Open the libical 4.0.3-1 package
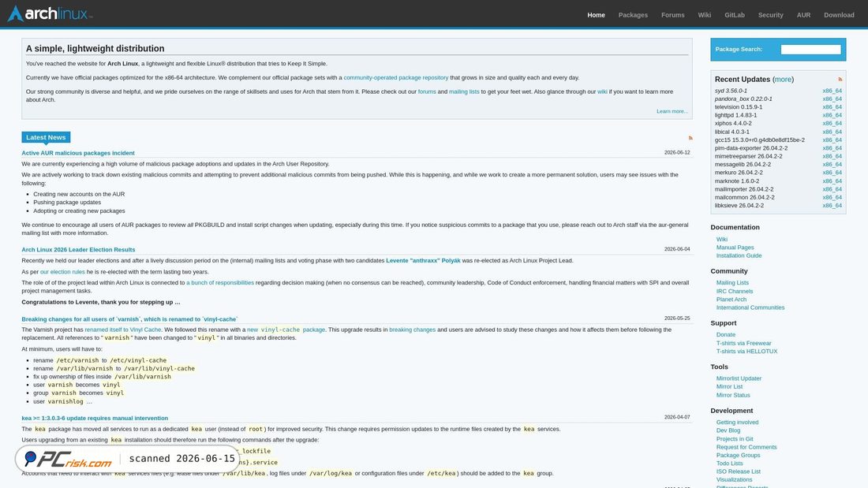The height and width of the screenshot is (488, 868). [731, 132]
